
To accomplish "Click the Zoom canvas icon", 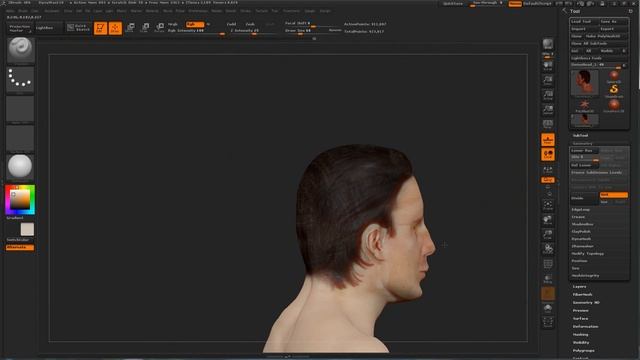I will pyautogui.click(x=548, y=80).
